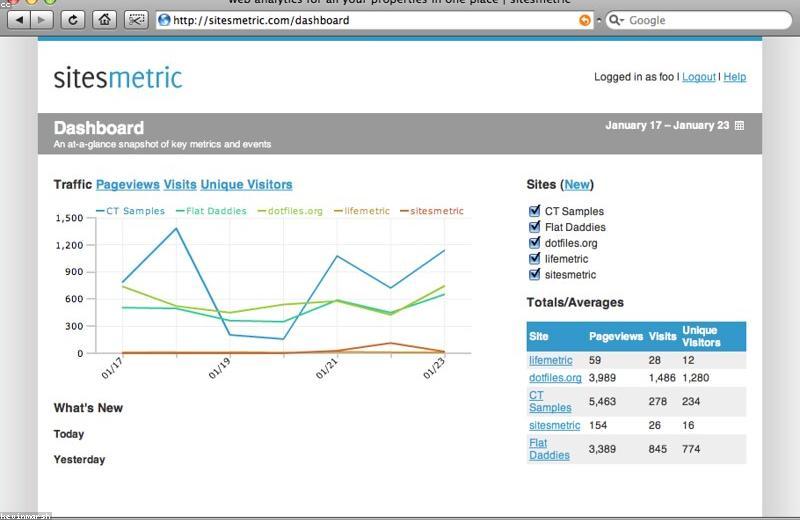Click the CT Samples legend entry in chart
Screen dimensions: 800x520
(x=131, y=211)
